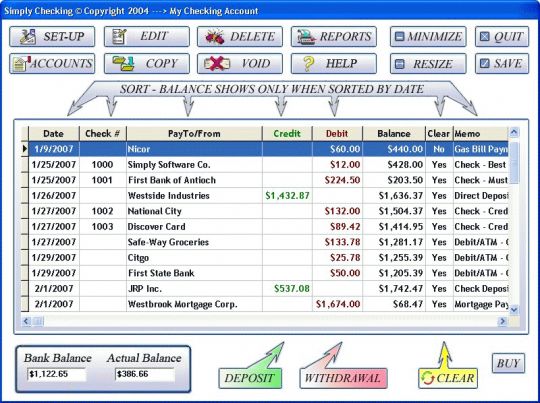The image size is (540, 403).
Task: Click the QUIT button icon
Action: click(485, 37)
